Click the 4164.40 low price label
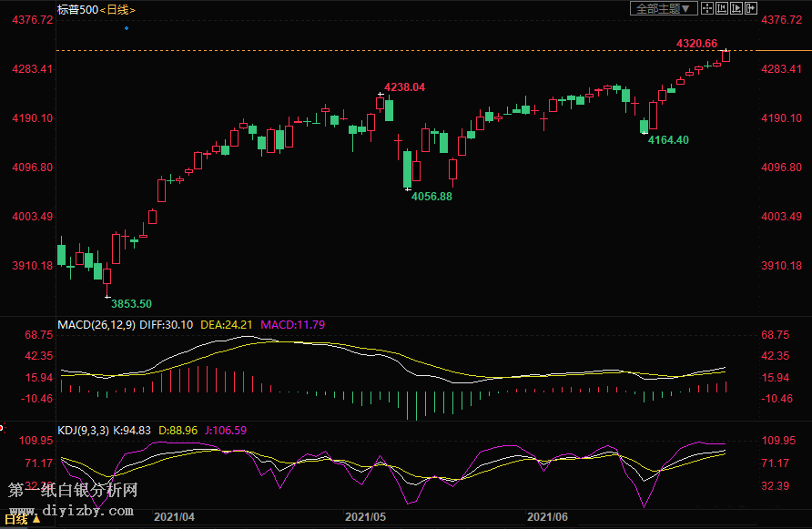 (x=668, y=139)
